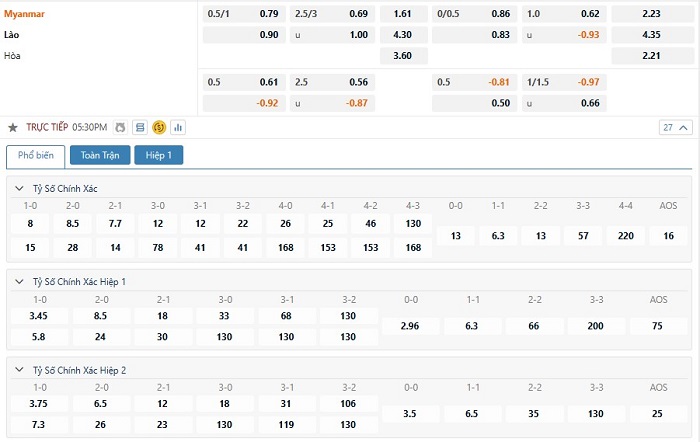This screenshot has width=700, height=442.
Task: Select AOS odds 16 in full-time scores
Action: (x=668, y=236)
